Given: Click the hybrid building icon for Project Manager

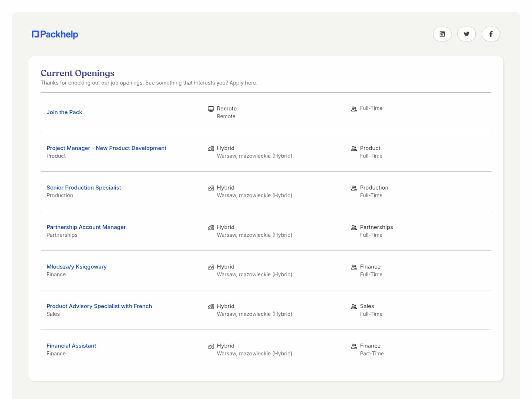Looking at the screenshot, I should tap(211, 149).
